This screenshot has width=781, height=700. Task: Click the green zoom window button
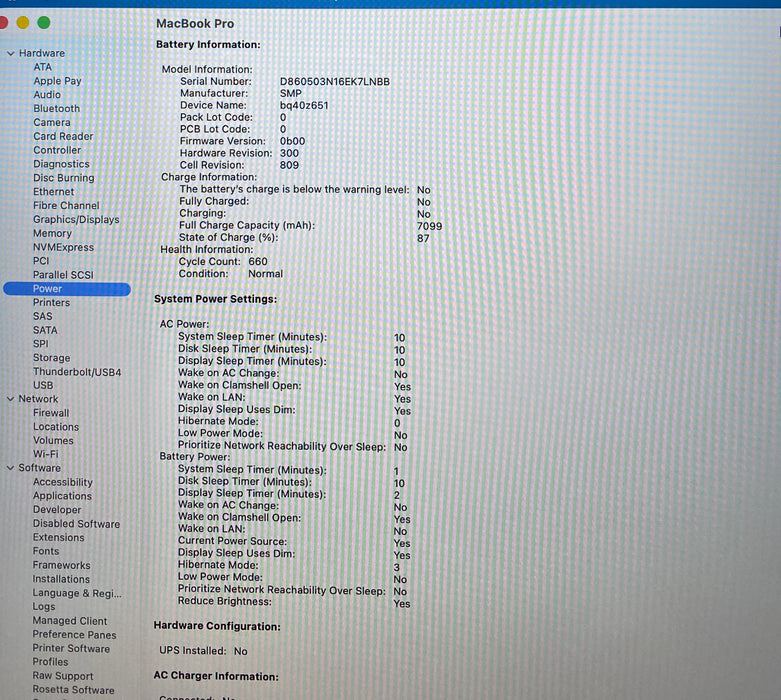[x=44, y=22]
